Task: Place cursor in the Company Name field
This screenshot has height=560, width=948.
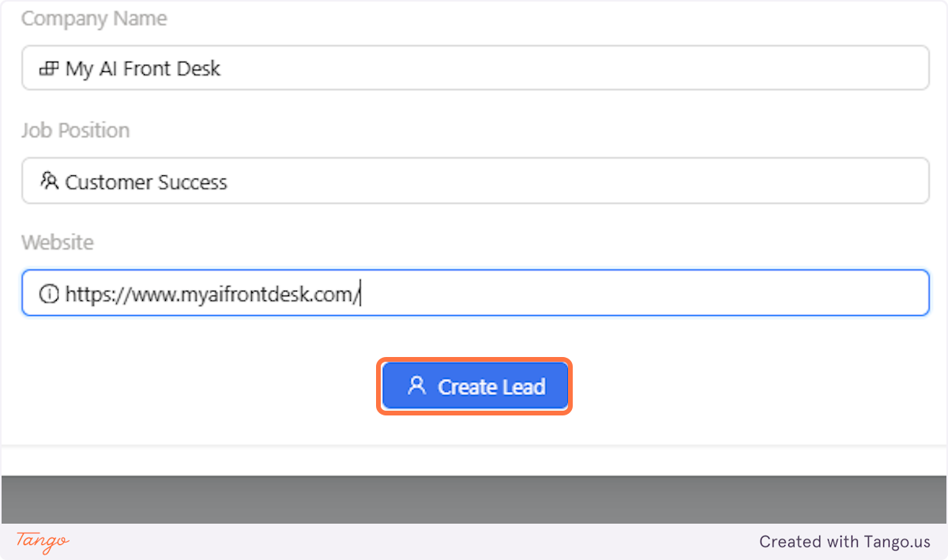Action: coord(474,68)
